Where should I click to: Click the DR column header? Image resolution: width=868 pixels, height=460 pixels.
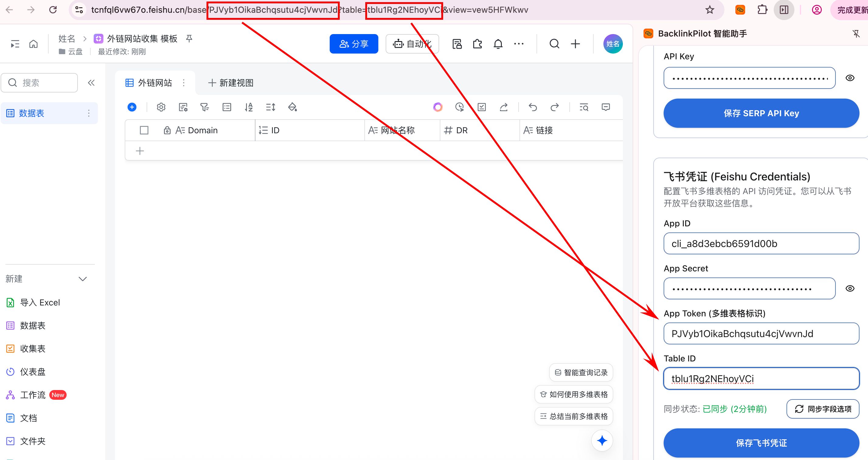(480, 130)
